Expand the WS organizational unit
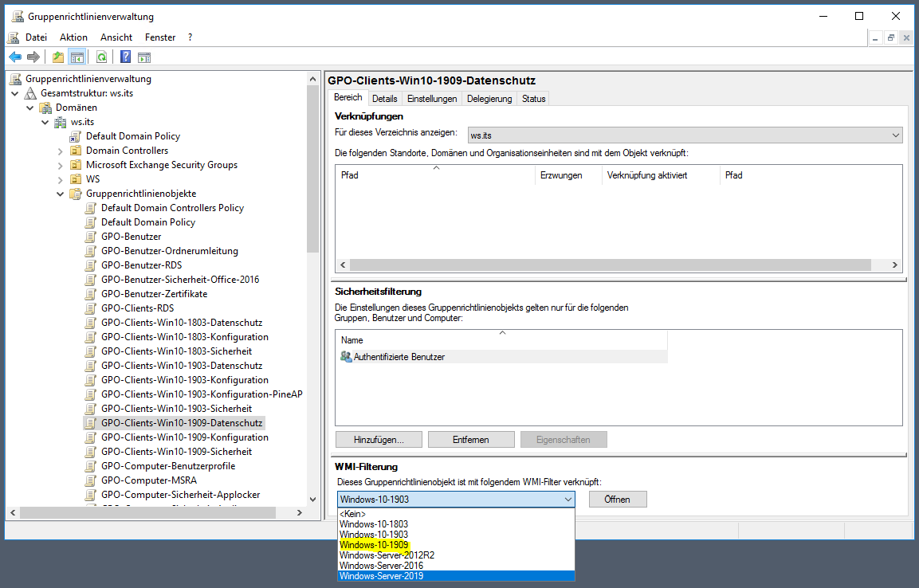 (x=61, y=180)
